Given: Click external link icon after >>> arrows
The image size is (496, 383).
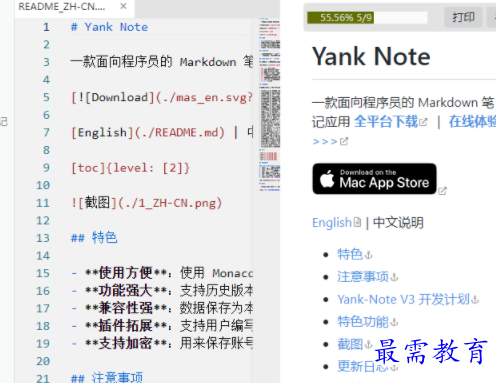Looking at the screenshot, I should pyautogui.click(x=344, y=142).
